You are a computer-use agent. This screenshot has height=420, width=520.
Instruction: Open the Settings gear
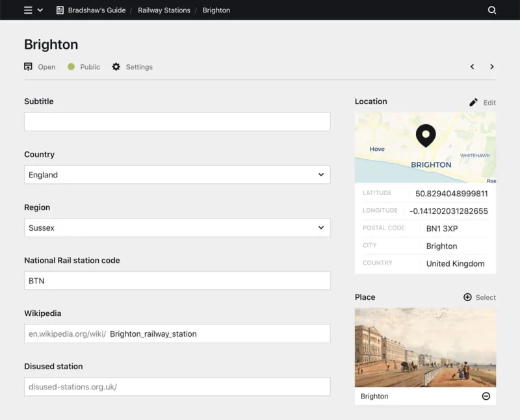pos(115,66)
